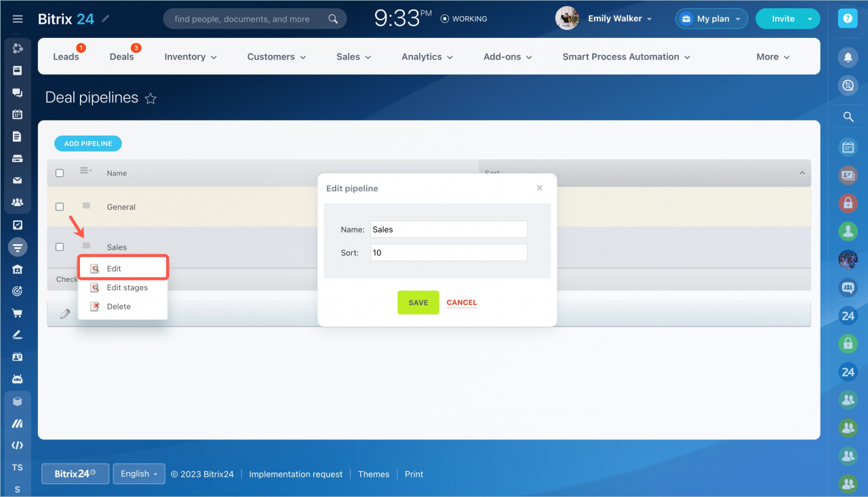Expand the Add-ons dropdown menu
The width and height of the screenshot is (868, 497).
pos(508,57)
